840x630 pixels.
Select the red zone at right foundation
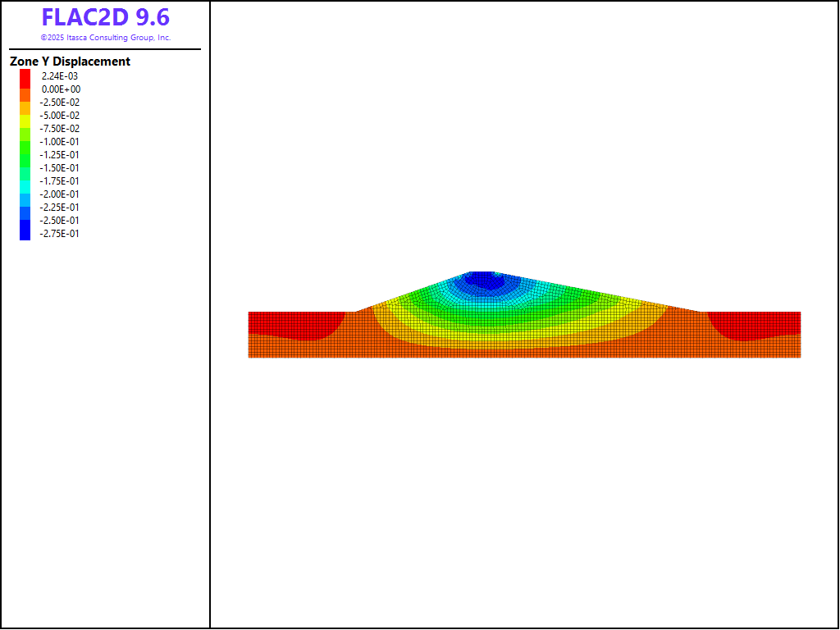coord(755,323)
